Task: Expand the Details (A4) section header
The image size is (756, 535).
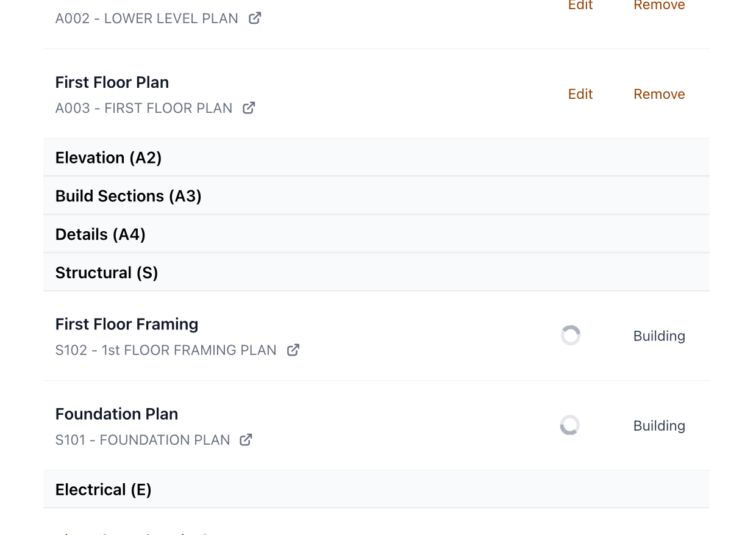Action: point(101,234)
